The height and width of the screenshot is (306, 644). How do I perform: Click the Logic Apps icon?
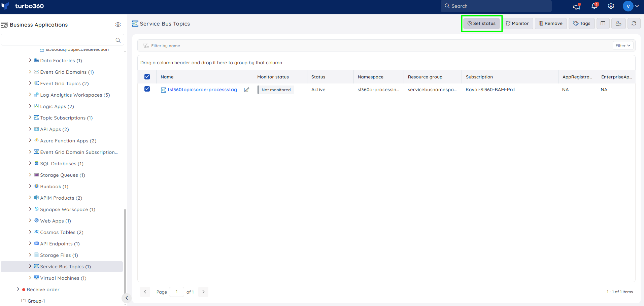pos(36,106)
